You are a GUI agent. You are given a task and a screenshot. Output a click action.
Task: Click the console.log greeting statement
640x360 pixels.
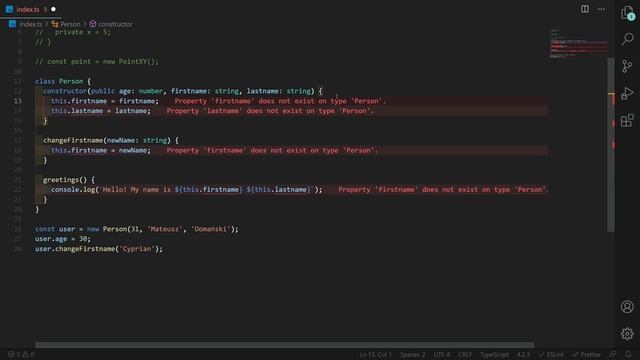(x=187, y=189)
